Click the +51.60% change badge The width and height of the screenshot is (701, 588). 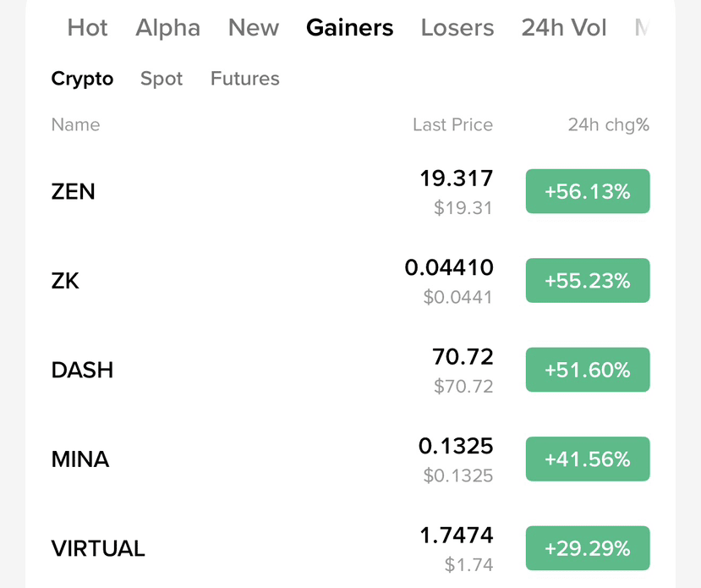[588, 370]
